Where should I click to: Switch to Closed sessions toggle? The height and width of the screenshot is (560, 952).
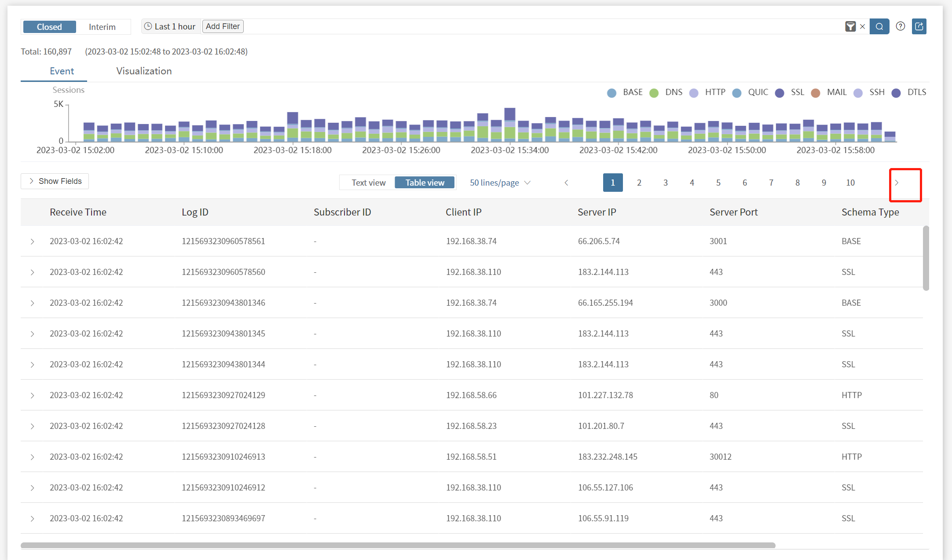pos(49,27)
